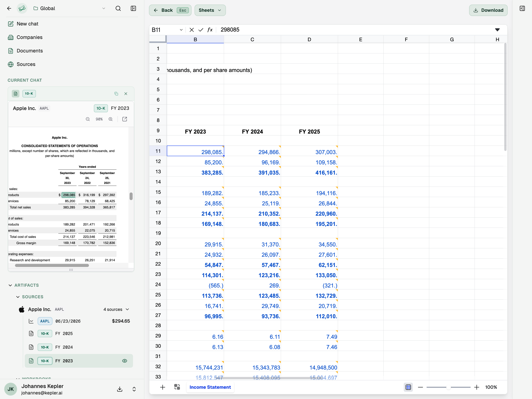Viewport: 532px width, 399px height.
Task: Confirm formula entry with checkmark icon
Action: (201, 30)
